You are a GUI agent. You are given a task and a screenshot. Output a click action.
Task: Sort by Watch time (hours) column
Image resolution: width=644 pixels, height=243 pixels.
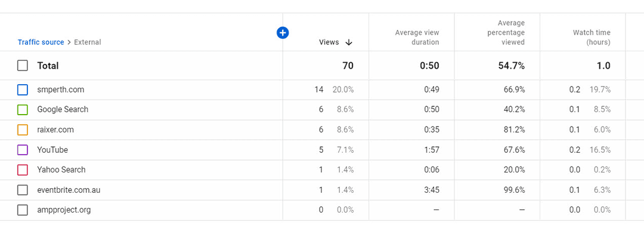click(592, 38)
